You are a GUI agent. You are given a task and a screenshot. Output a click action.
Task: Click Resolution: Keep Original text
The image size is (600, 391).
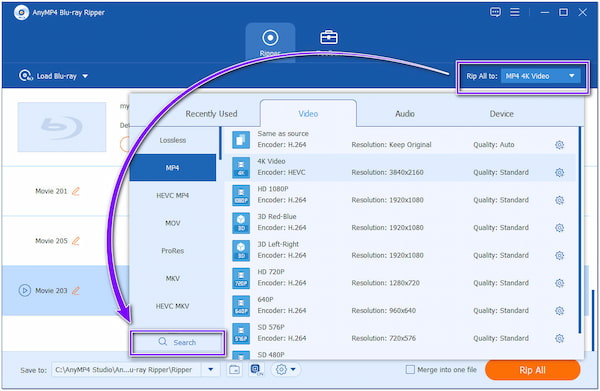(x=391, y=145)
